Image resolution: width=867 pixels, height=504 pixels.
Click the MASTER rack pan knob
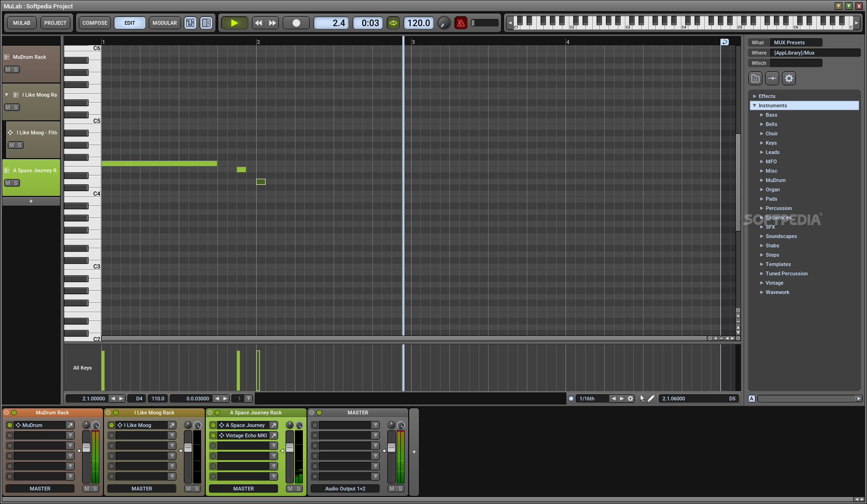click(392, 425)
